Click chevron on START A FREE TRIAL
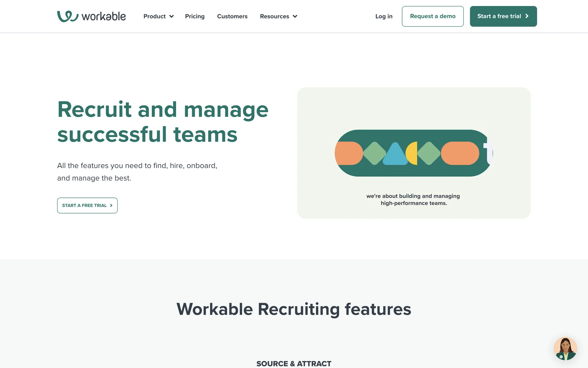The height and width of the screenshot is (368, 588). 111,205
